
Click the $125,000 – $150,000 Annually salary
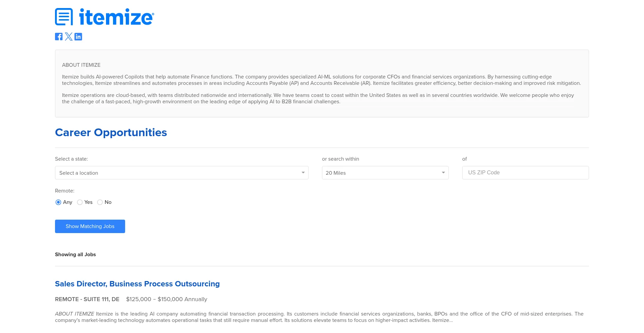[x=167, y=299]
